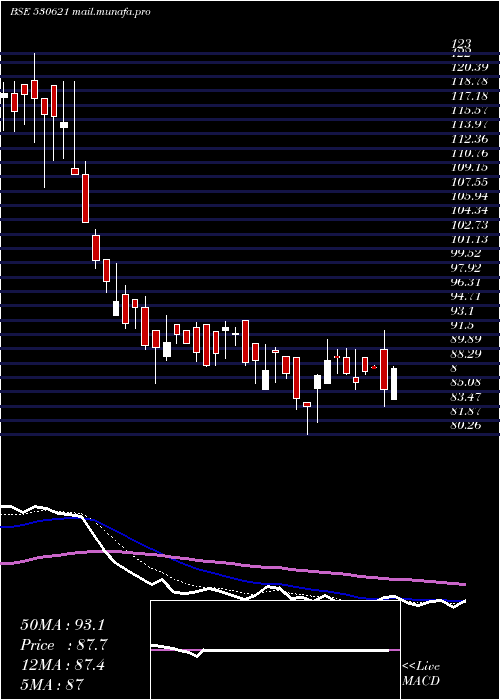The width and height of the screenshot is (500, 700).
Task: Click the 117.18 price axis label
Action: tap(470, 96)
